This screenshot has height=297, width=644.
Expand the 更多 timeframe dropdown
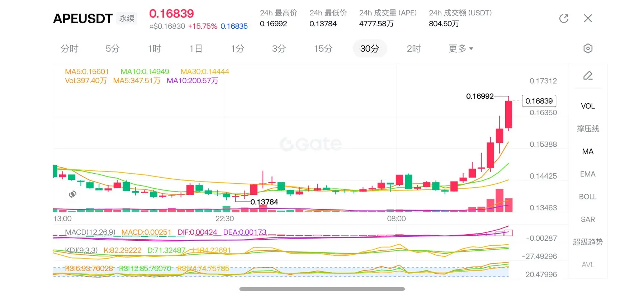coord(461,48)
